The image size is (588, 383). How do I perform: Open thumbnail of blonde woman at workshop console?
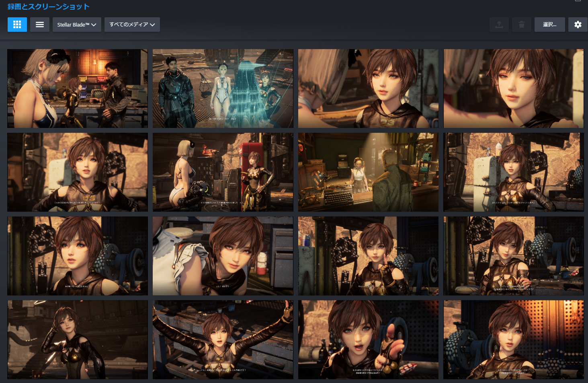point(78,89)
